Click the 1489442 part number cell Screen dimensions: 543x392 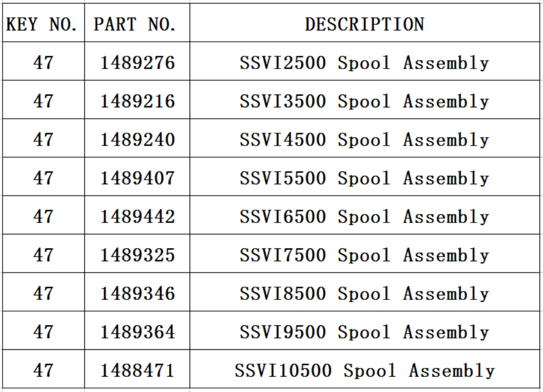point(138,217)
